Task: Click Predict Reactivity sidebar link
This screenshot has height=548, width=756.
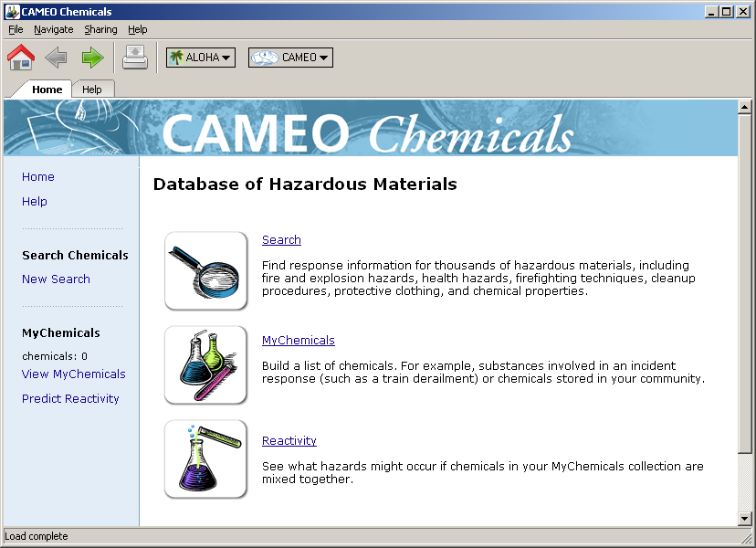Action: 70,399
